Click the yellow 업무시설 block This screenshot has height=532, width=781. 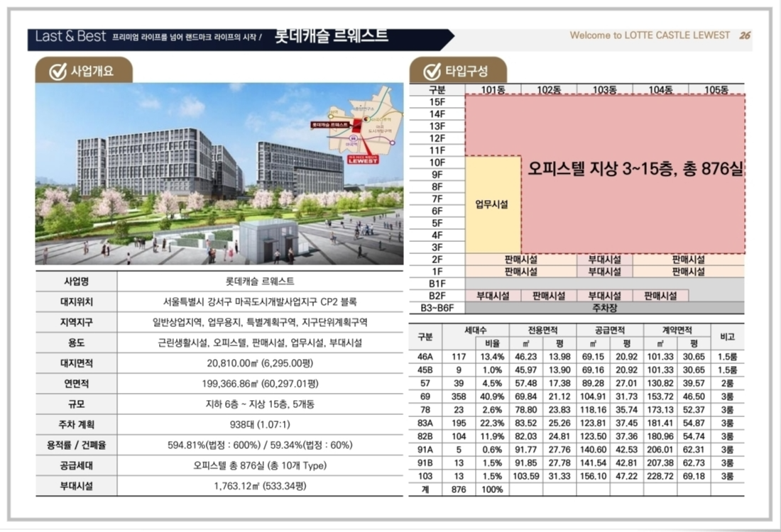[493, 204]
